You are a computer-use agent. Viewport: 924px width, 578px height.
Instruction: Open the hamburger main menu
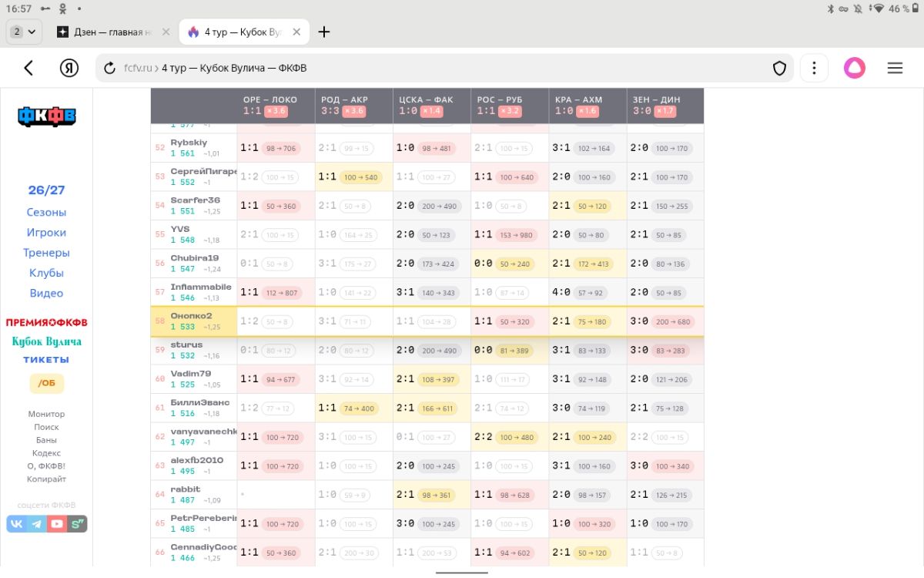click(895, 68)
